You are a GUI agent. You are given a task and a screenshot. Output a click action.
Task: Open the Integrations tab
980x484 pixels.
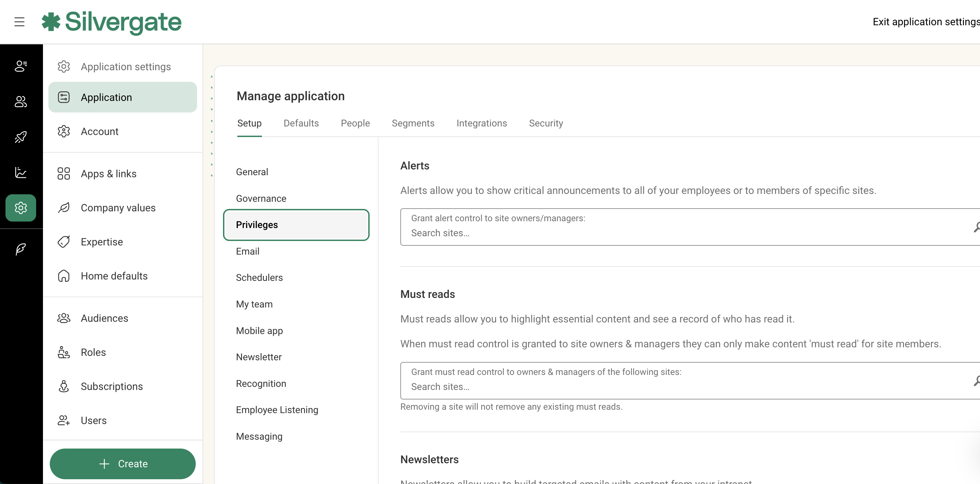[x=481, y=123]
